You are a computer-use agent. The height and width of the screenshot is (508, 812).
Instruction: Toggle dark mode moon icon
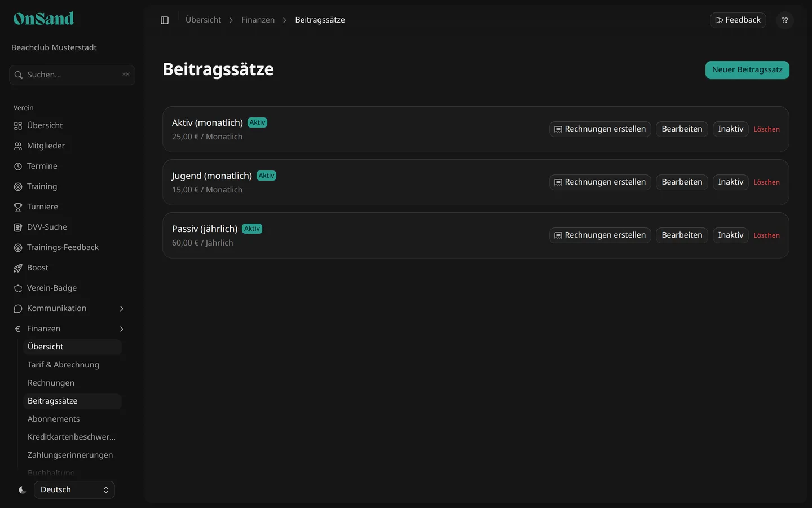(x=23, y=490)
